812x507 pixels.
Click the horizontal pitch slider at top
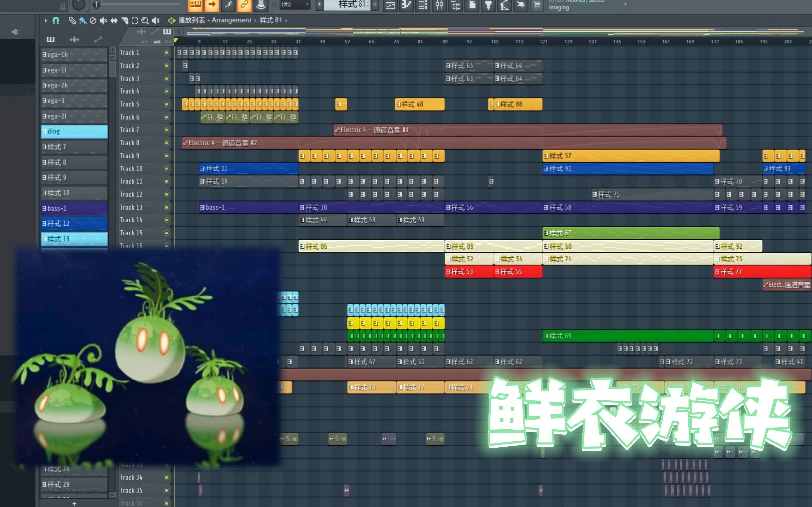tap(138, 5)
